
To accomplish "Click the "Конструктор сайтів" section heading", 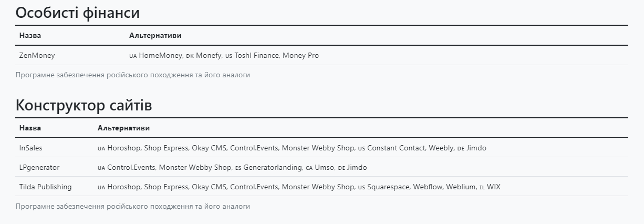I will click(84, 105).
